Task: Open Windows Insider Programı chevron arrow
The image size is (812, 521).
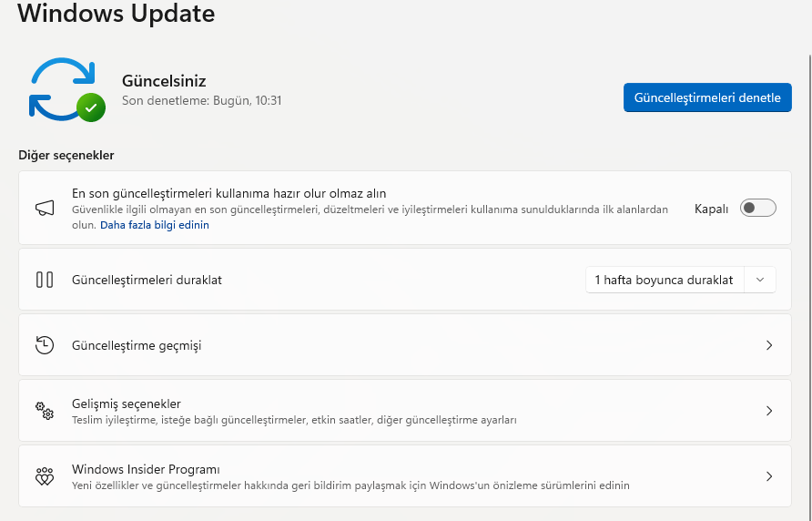Action: coord(769,476)
